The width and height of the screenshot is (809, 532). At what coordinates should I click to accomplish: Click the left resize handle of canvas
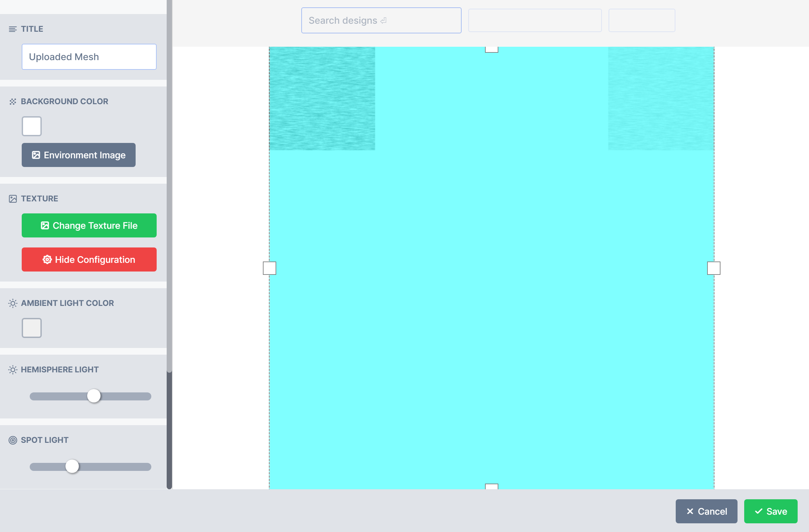269,268
